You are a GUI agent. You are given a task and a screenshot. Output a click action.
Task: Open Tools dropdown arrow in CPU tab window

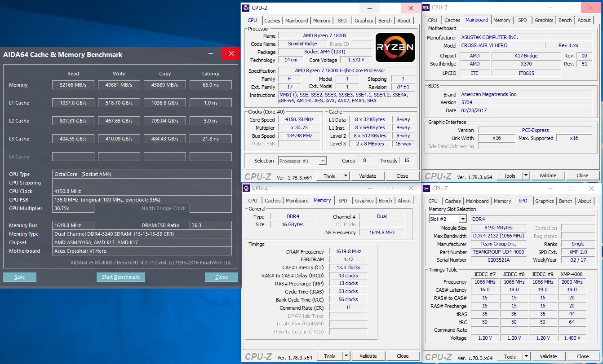tap(346, 176)
